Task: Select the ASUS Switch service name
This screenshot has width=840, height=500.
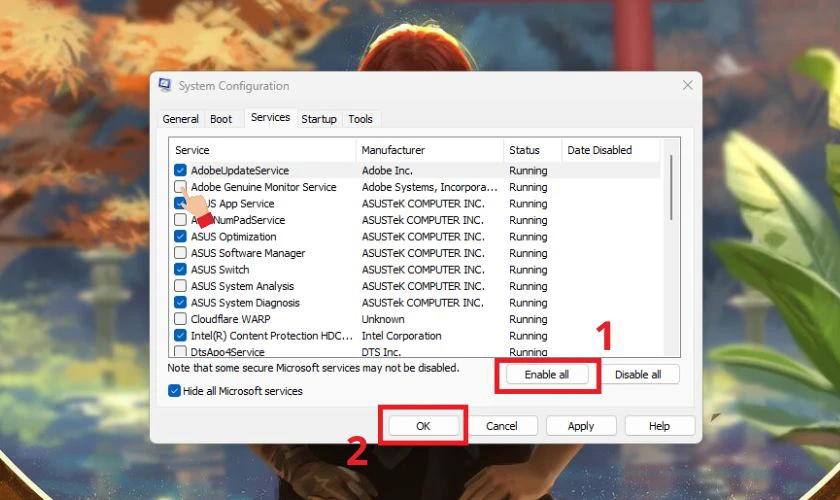Action: coord(220,270)
